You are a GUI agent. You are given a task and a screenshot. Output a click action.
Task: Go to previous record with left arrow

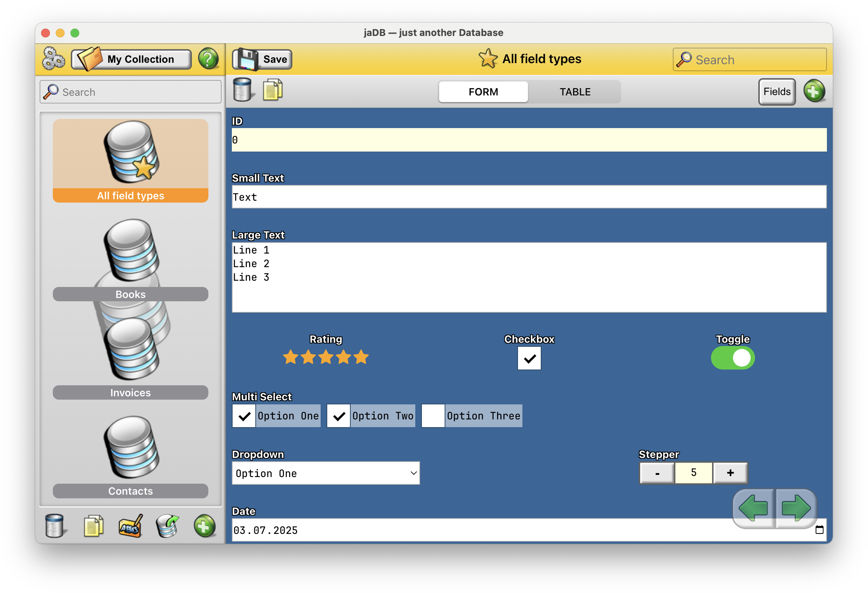coord(754,508)
